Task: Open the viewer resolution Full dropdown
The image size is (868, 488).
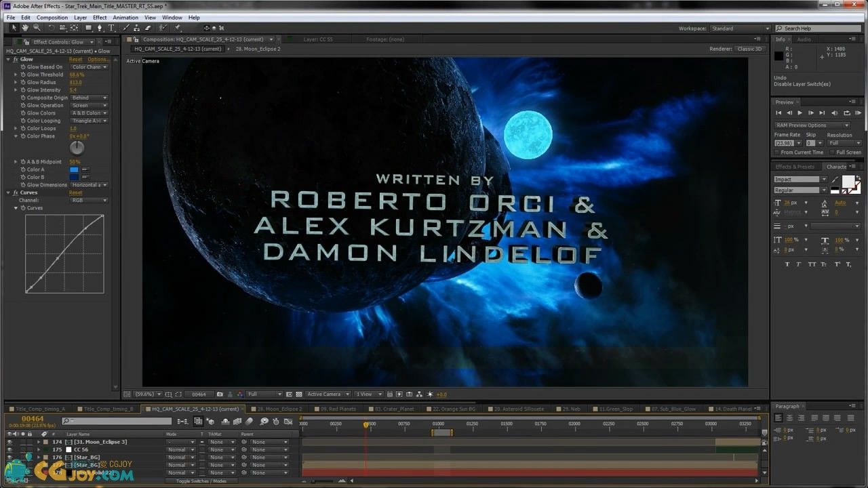Action: (x=264, y=394)
